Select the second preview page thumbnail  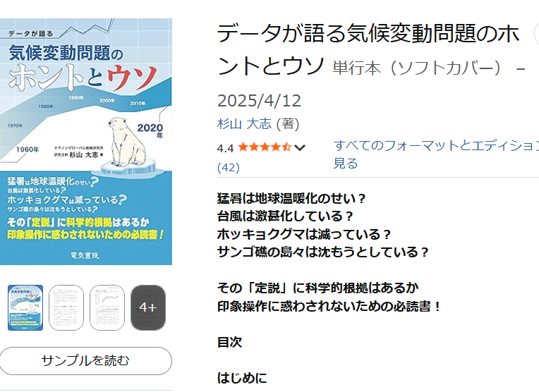[66, 307]
